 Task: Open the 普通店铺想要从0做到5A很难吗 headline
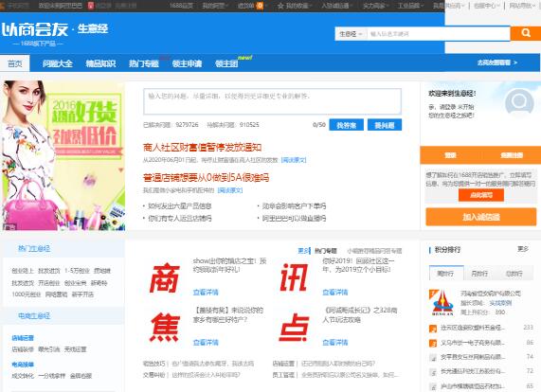(206, 178)
